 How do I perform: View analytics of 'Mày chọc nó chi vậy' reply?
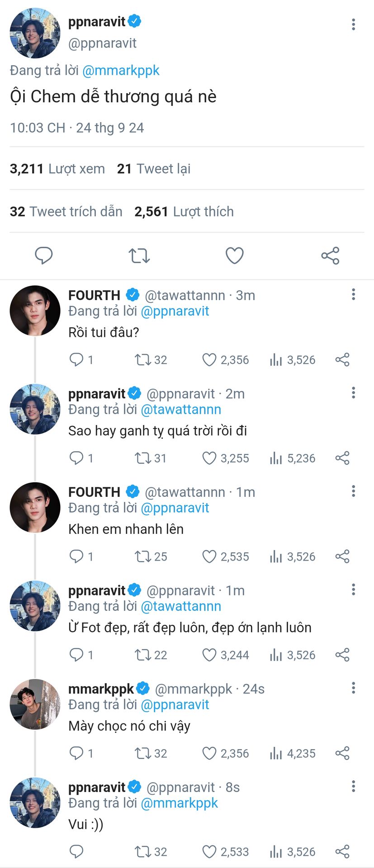[x=292, y=753]
